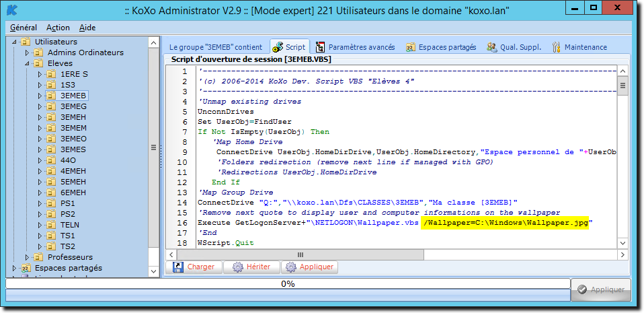Click the "End If" script line
The image size is (644, 313).
click(225, 182)
